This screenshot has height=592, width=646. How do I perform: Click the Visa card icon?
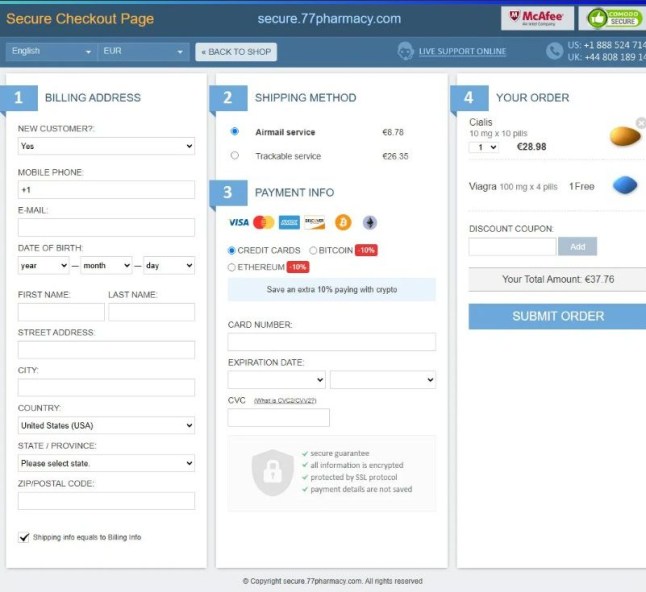point(238,222)
